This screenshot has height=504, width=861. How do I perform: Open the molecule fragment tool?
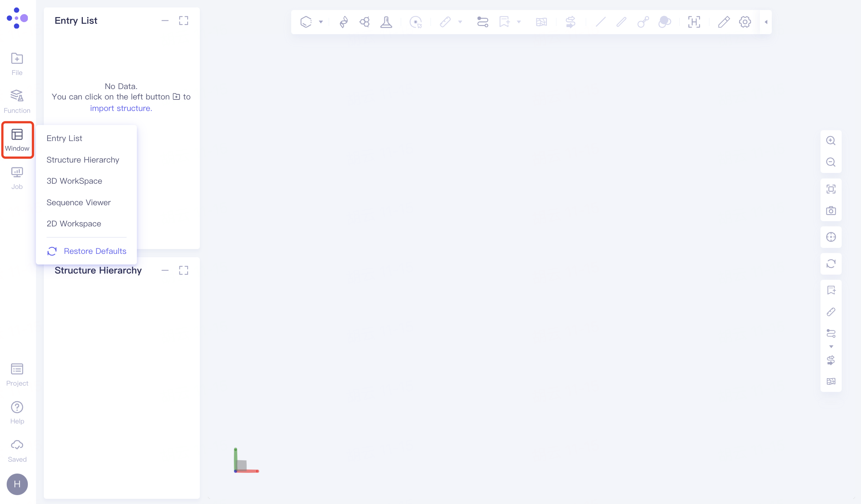(x=364, y=22)
